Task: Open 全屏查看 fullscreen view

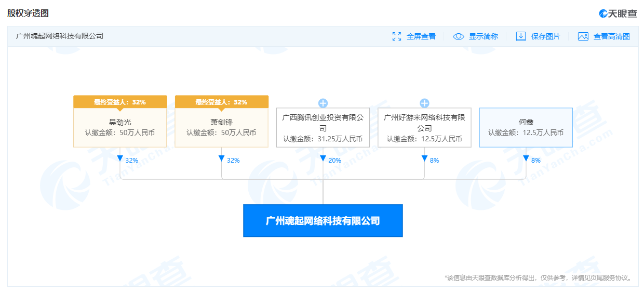Action: coord(421,36)
